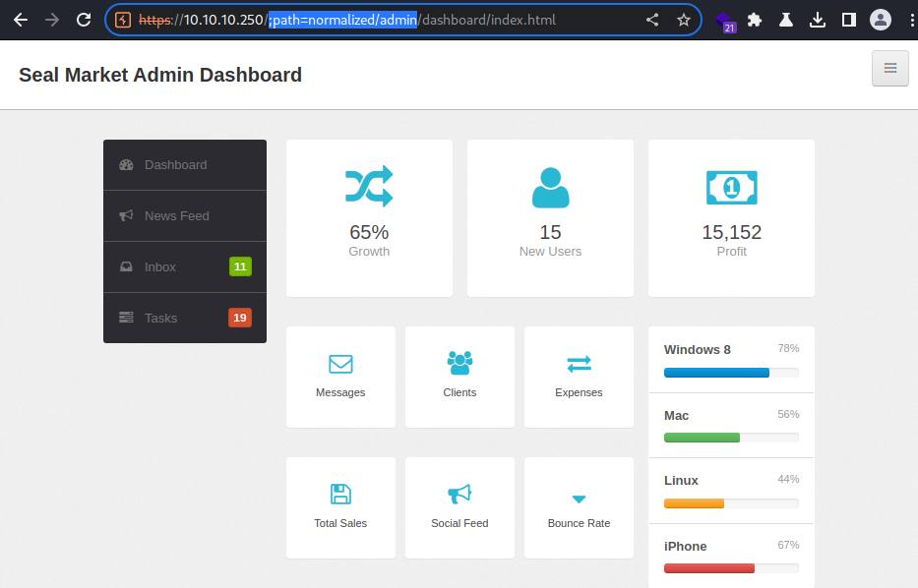Click the Windows 8 label
This screenshot has height=588, width=918.
(698, 350)
